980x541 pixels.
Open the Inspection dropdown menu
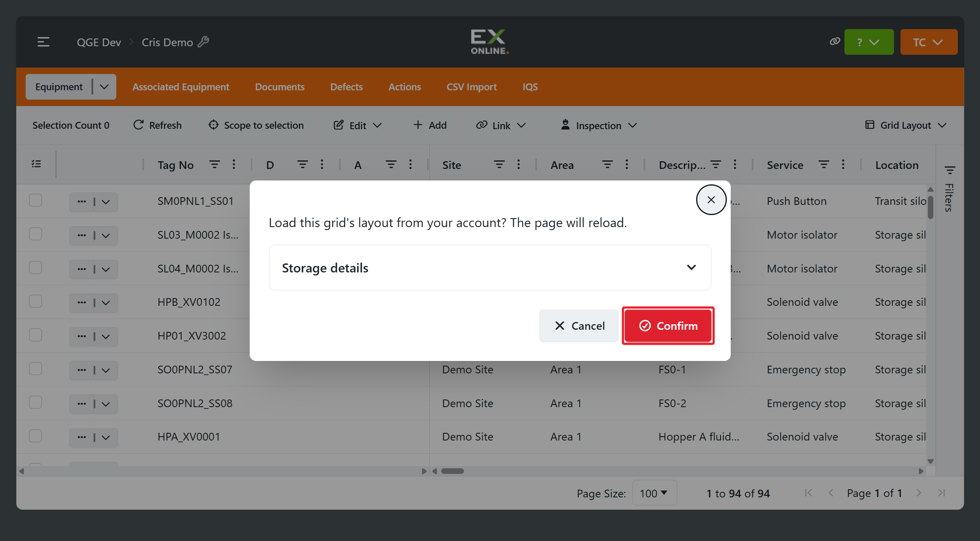click(x=599, y=125)
